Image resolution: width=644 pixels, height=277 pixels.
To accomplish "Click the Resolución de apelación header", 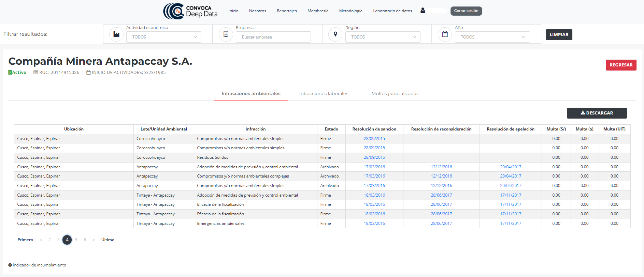I will [511, 129].
